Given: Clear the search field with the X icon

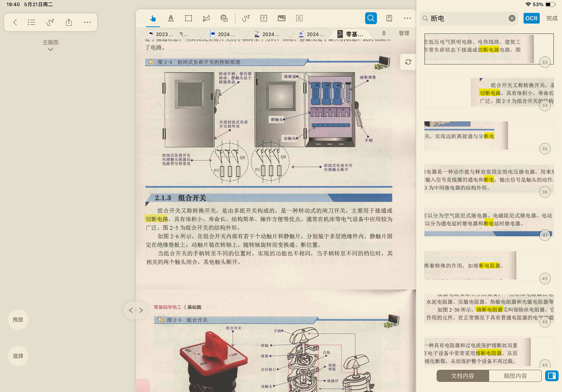Looking at the screenshot, I should click(x=512, y=18).
